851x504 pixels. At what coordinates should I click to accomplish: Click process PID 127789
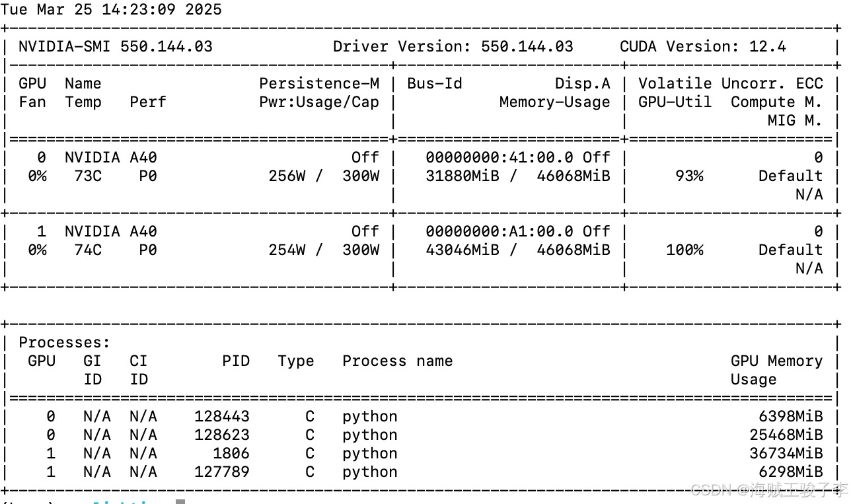(x=222, y=472)
